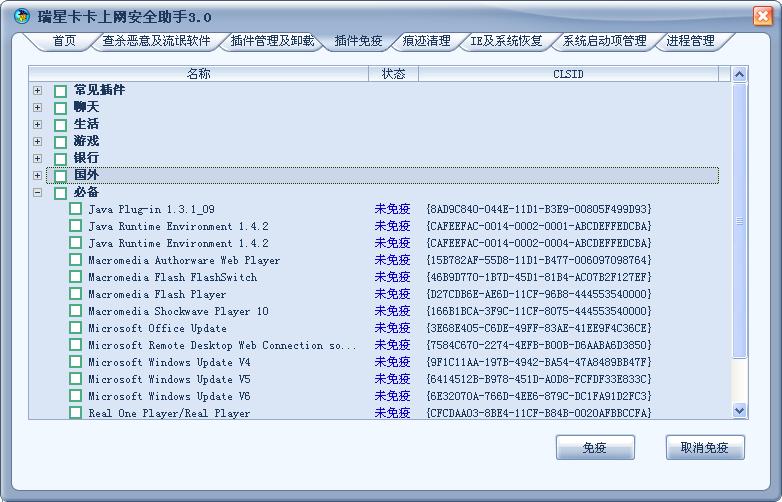This screenshot has height=502, width=782.
Task: Sort by the CLSID column header
Action: tap(568, 74)
